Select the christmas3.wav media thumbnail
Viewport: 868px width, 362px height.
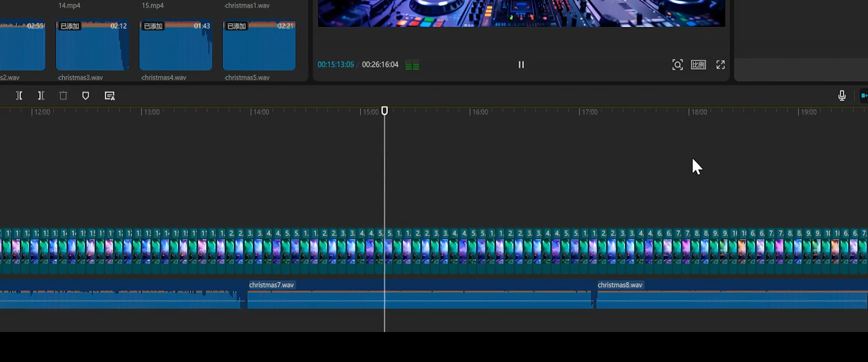pyautogui.click(x=92, y=46)
